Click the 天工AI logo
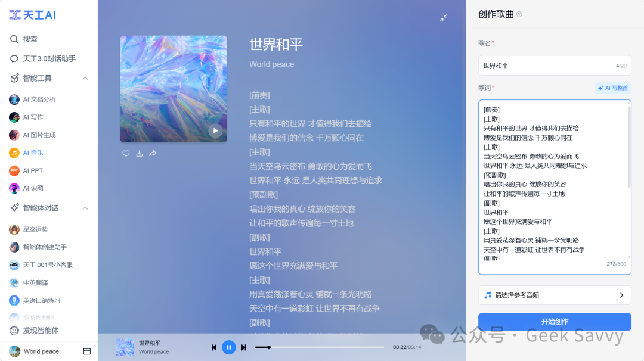 click(32, 15)
